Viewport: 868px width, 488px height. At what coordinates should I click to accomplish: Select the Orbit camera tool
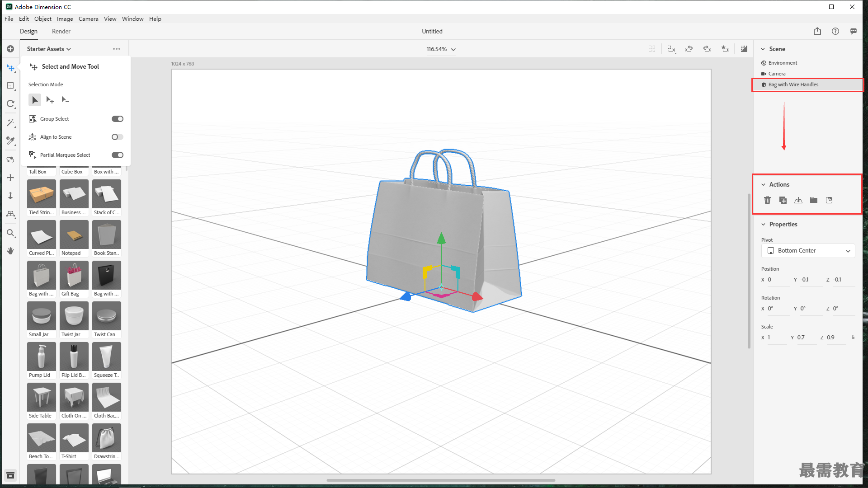click(x=10, y=160)
